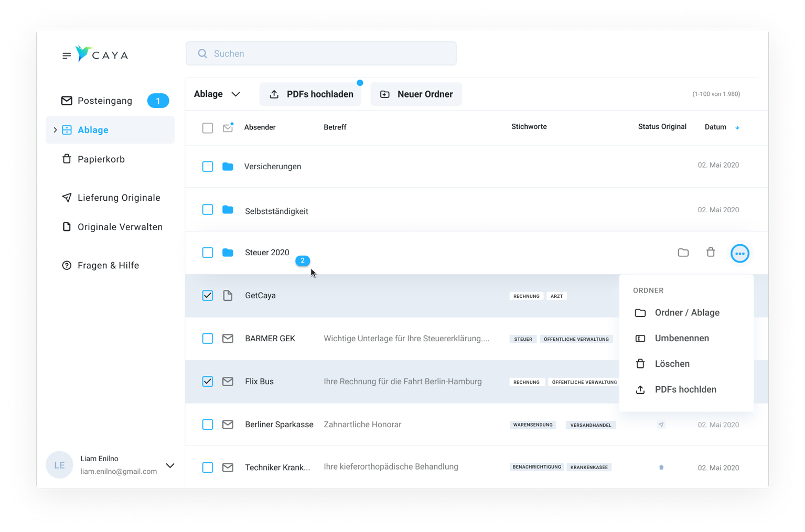Open the Selbstständigkeit folder name
Image resolution: width=805 pixels, height=532 pixels.
pos(276,211)
